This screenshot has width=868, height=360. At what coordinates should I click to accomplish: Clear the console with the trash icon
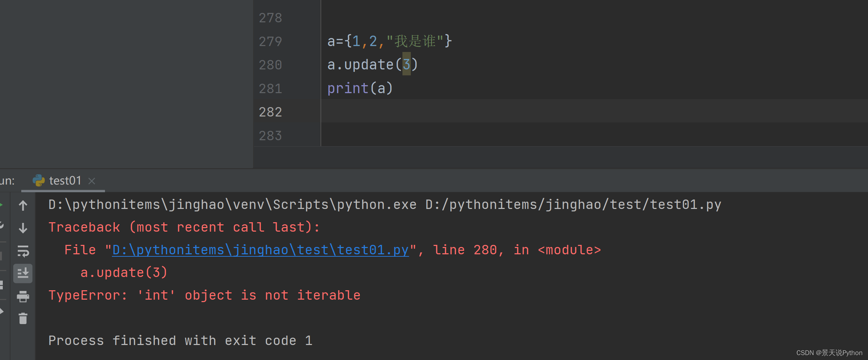pyautogui.click(x=23, y=318)
